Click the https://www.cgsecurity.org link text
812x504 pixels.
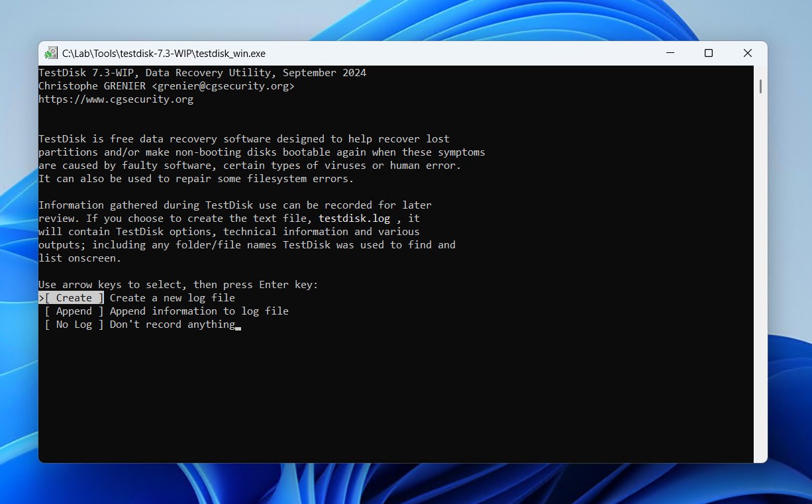116,99
